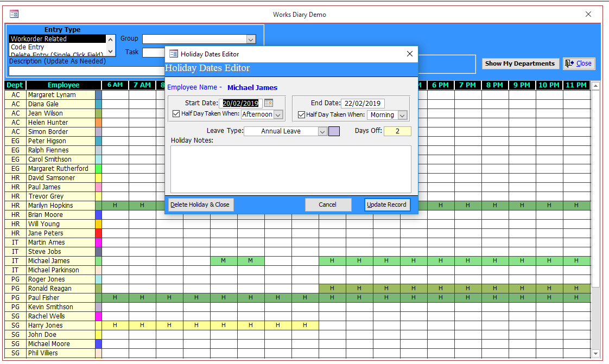Click the Close link button
The width and height of the screenshot is (609, 364).
[579, 63]
